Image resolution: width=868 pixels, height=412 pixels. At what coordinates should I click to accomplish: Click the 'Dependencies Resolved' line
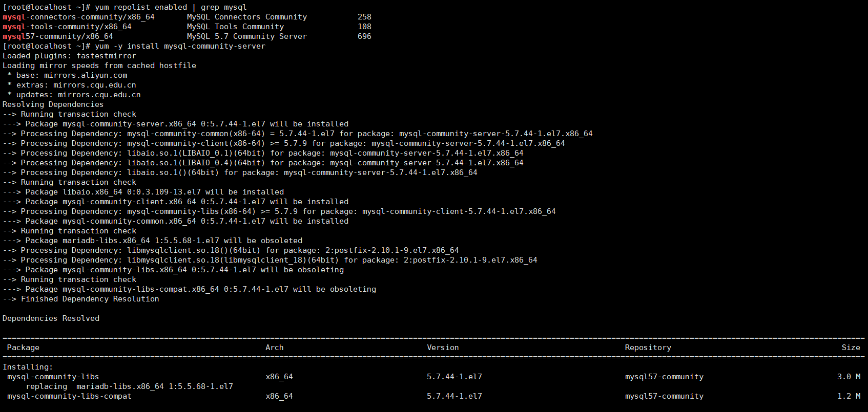[x=51, y=318]
